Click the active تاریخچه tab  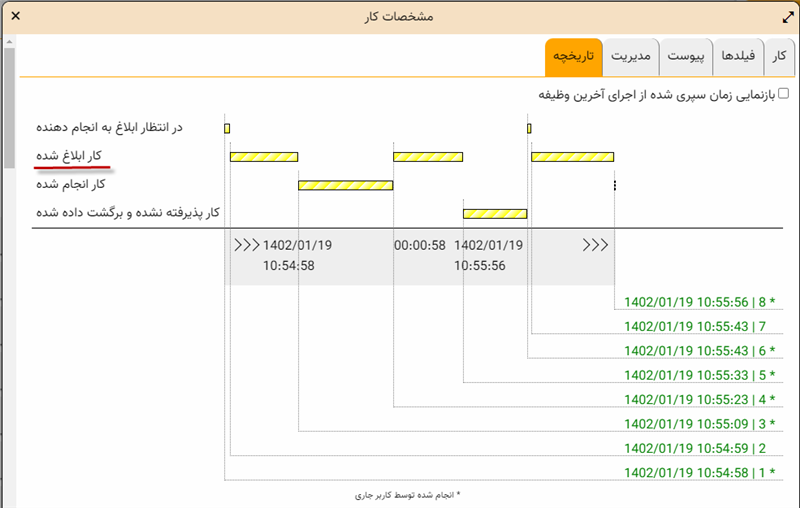(574, 58)
